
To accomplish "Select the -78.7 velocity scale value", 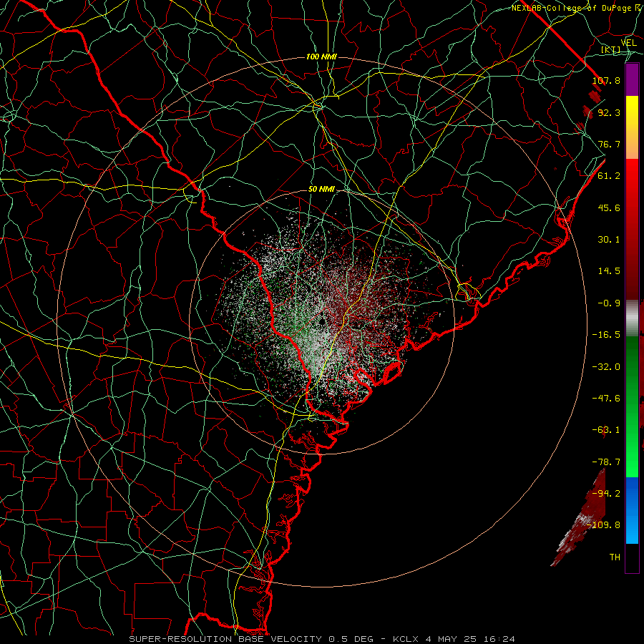I will (x=606, y=462).
